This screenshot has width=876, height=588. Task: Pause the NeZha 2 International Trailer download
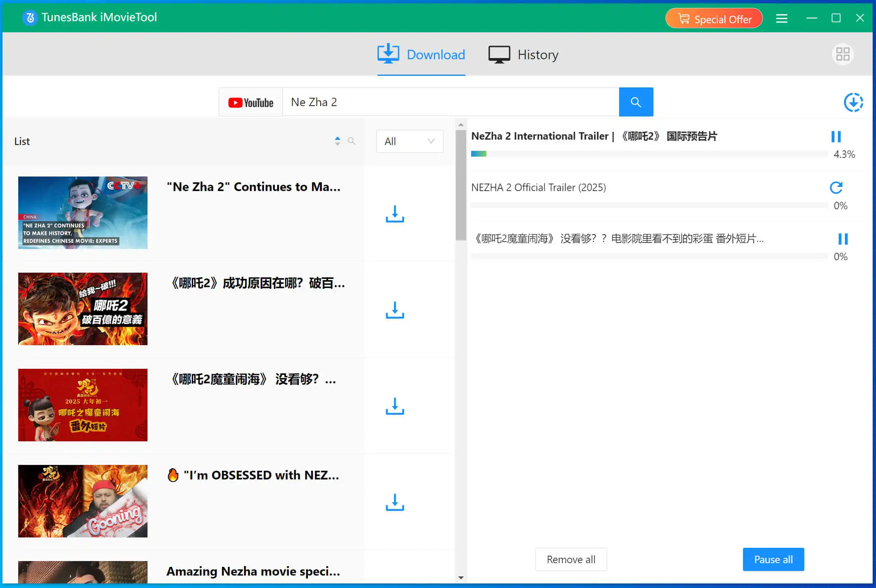836,137
